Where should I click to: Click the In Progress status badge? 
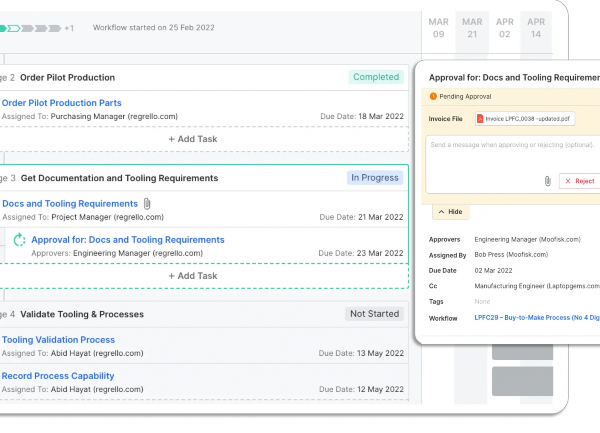tap(375, 178)
